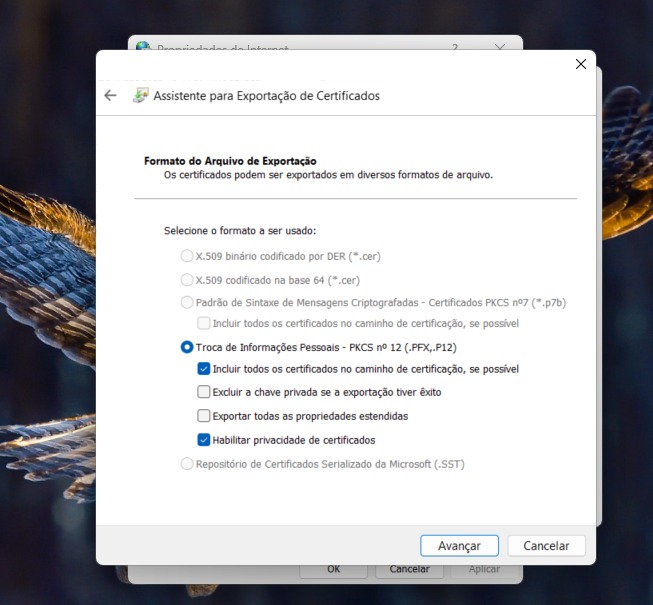
Task: Select X.509 binário codificado por DER option
Action: point(187,256)
